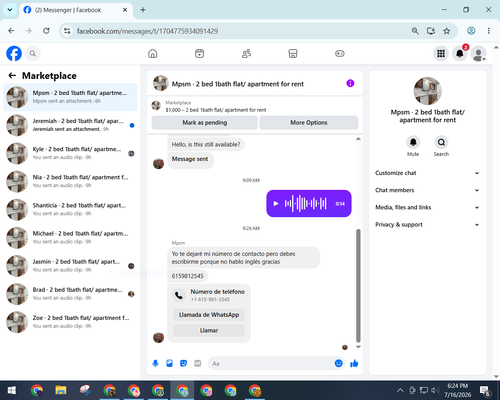This screenshot has height=400, width=500.
Task: Expand Chat members section
Action: click(x=428, y=190)
